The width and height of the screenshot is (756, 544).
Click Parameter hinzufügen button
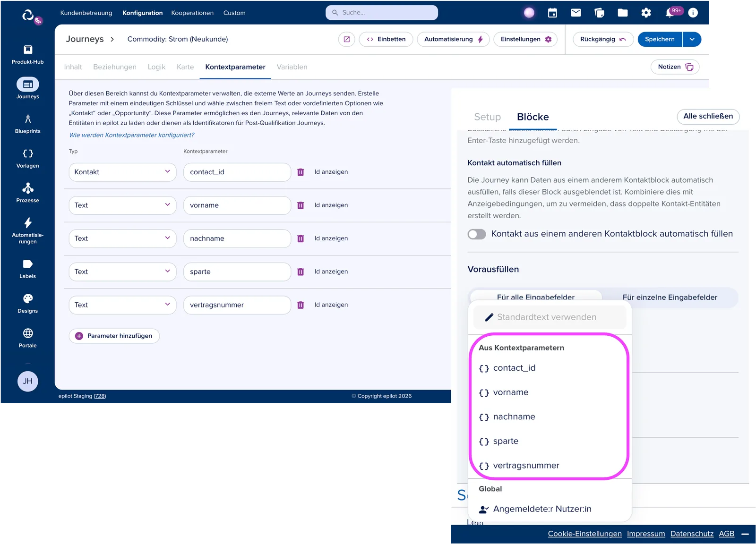[x=114, y=336]
